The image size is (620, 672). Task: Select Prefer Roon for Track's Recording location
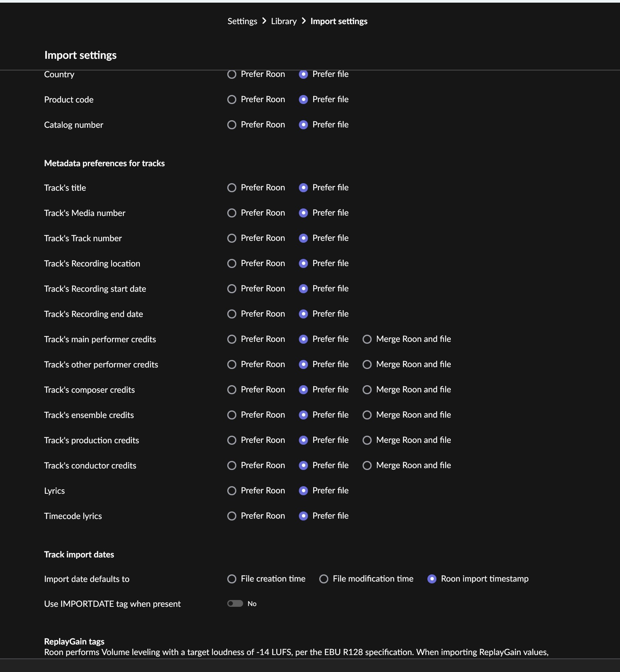coord(231,263)
